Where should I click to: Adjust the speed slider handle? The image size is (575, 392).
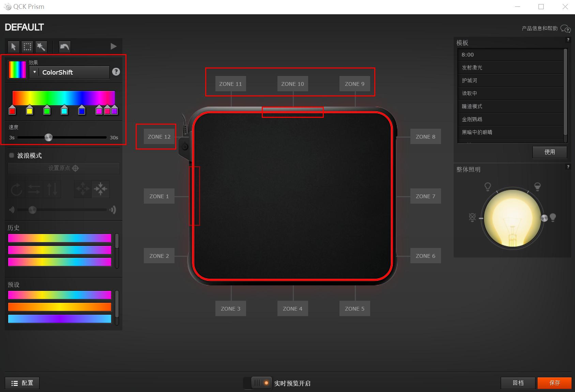[x=48, y=138]
